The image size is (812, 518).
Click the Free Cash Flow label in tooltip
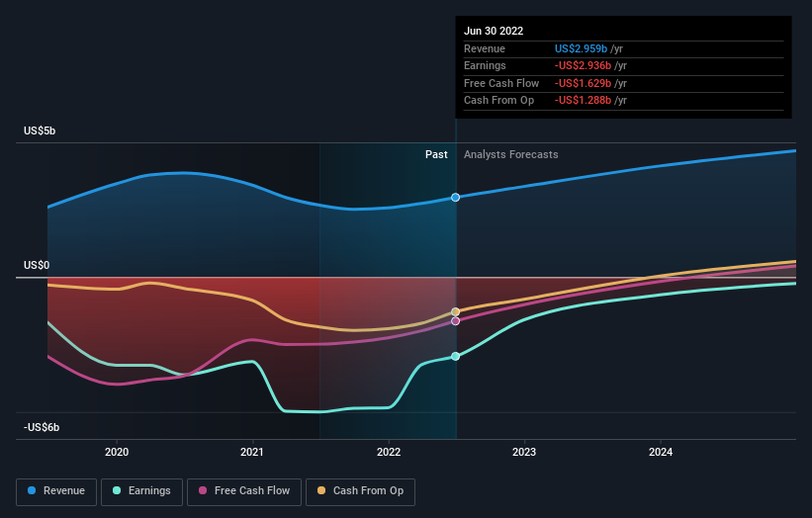[x=501, y=83]
